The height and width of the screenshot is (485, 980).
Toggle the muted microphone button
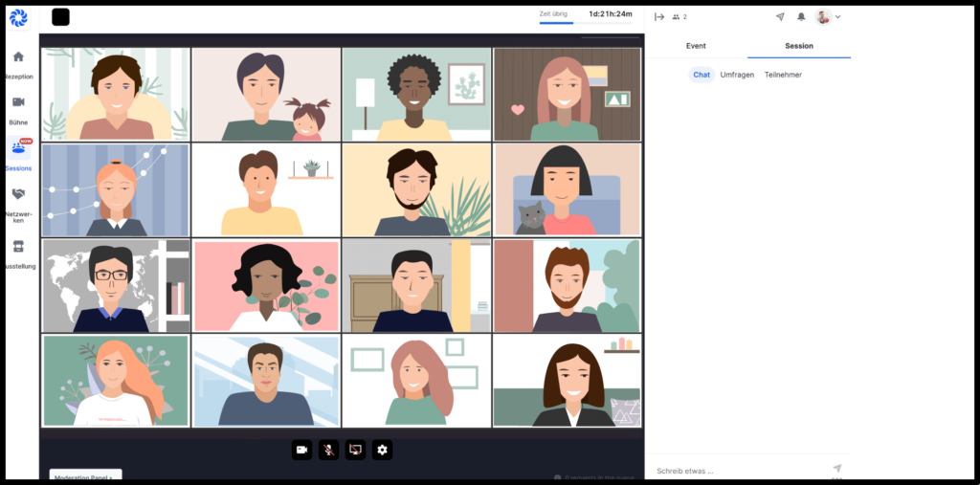point(328,450)
